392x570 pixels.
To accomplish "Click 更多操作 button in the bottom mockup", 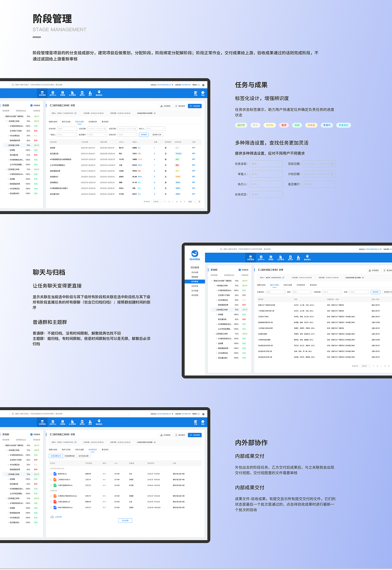I will click(180, 435).
